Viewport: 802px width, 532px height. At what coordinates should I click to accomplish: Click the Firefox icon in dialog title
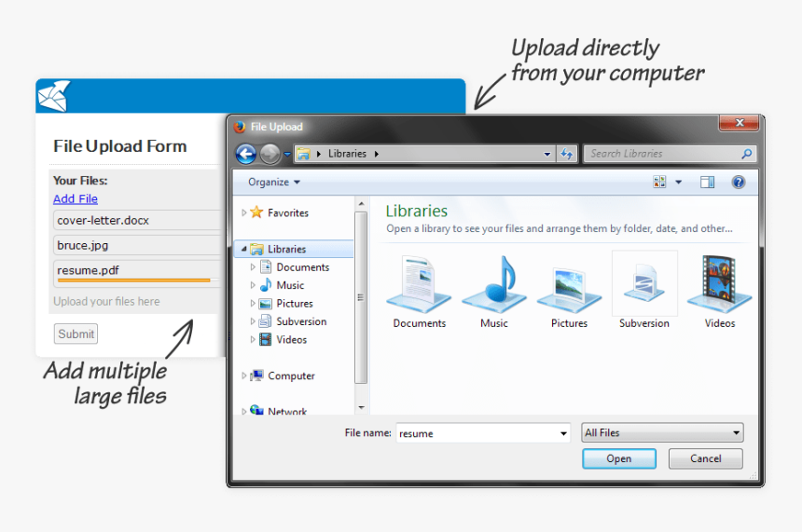[x=240, y=127]
